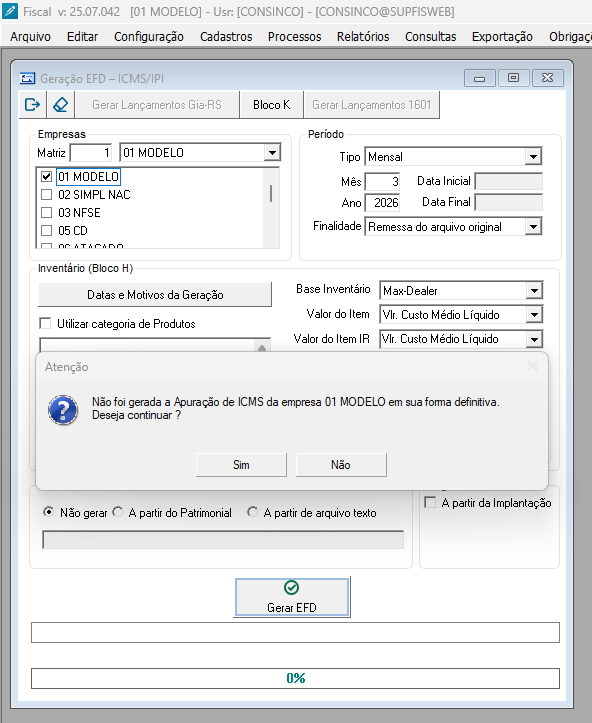Screen dimensions: 592x723
Task: Check the 03 NFSE checkbox
Action: (x=46, y=213)
